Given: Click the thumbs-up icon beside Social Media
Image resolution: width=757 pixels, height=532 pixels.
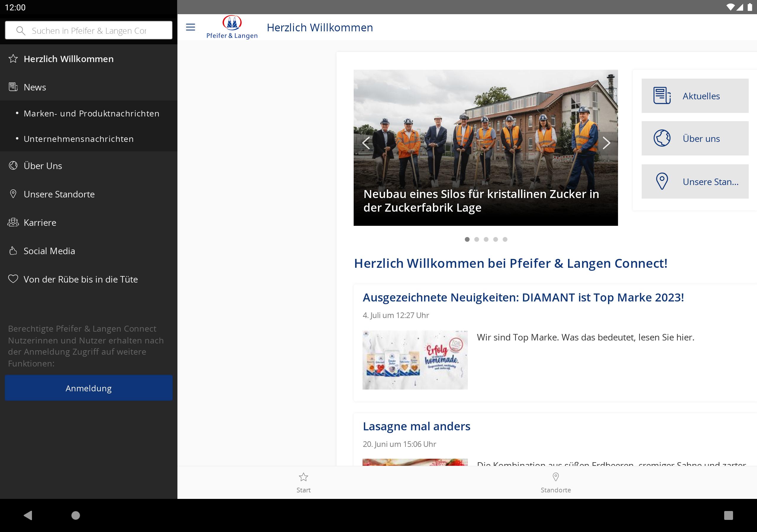Looking at the screenshot, I should pos(13,251).
